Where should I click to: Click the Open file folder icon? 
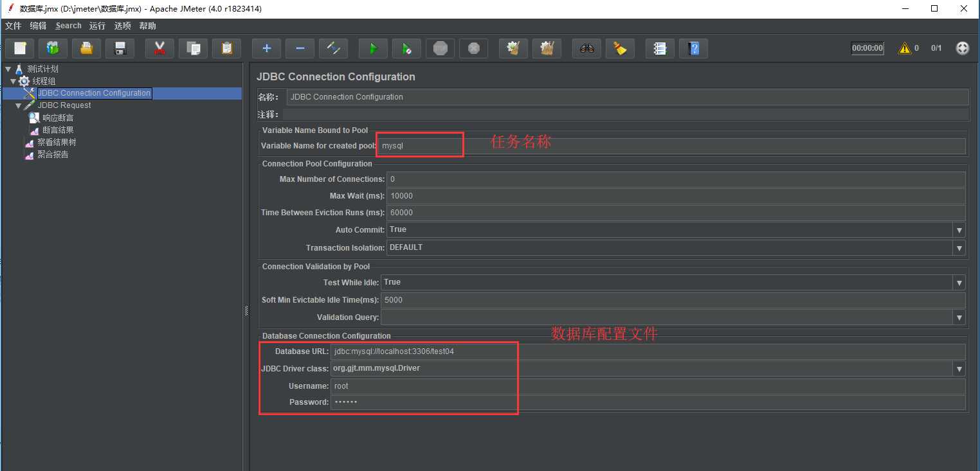tap(86, 48)
